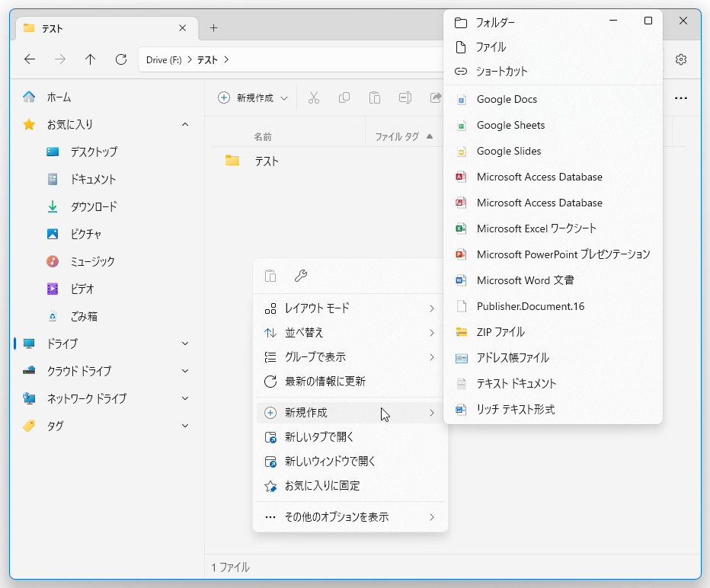Create a new アドレス帳ファイル
The image size is (710, 588).
click(x=553, y=358)
